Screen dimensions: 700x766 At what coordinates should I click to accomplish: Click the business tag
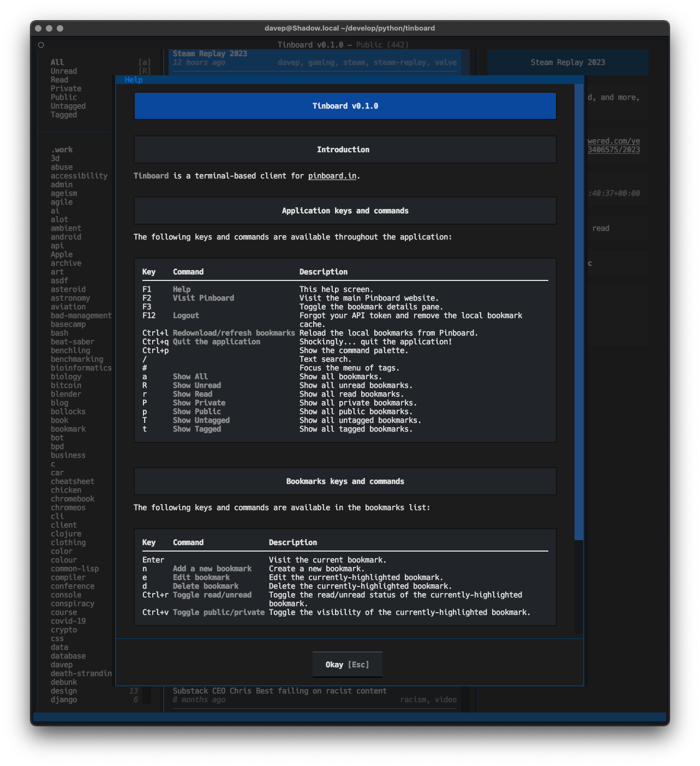(x=68, y=455)
